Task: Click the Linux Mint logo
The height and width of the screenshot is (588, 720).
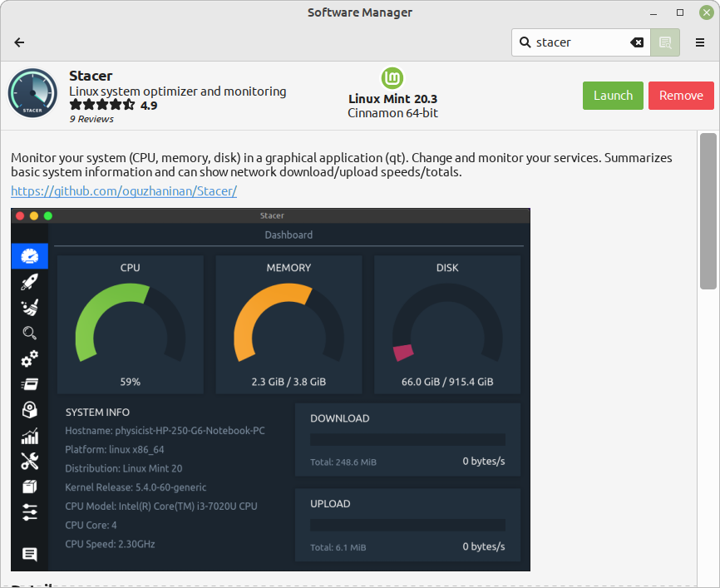Action: [x=392, y=79]
